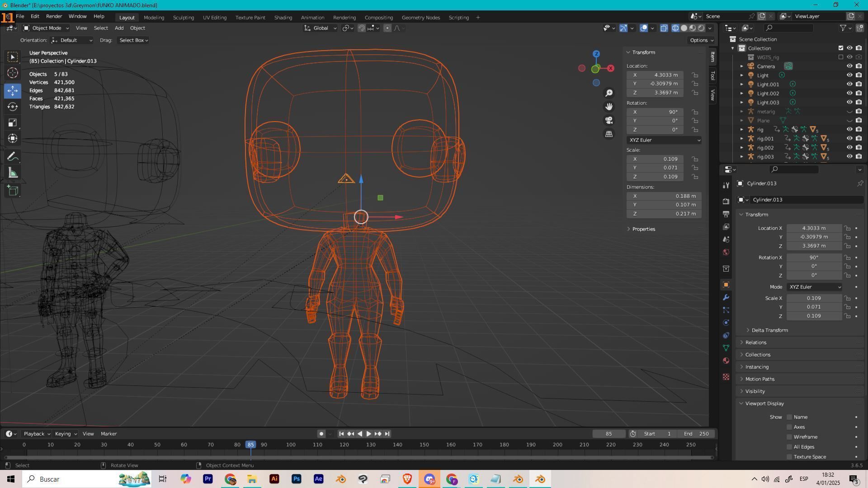
Task: Jump to timeline start frame
Action: tap(341, 434)
